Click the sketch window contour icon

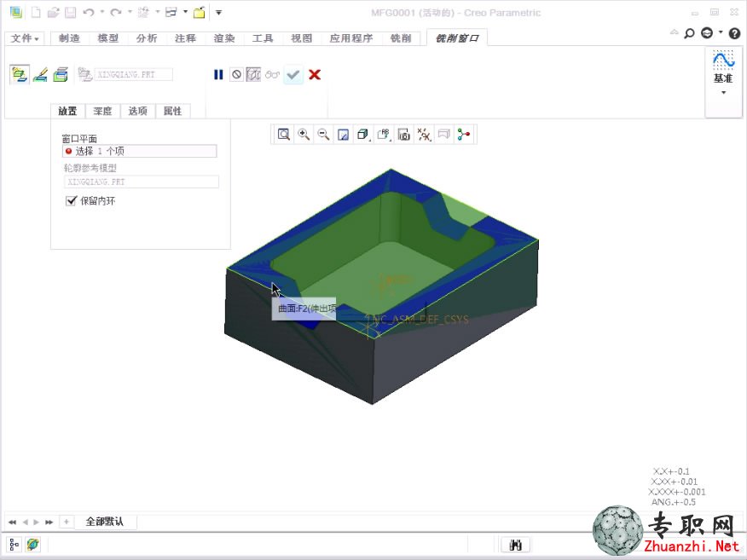[40, 75]
